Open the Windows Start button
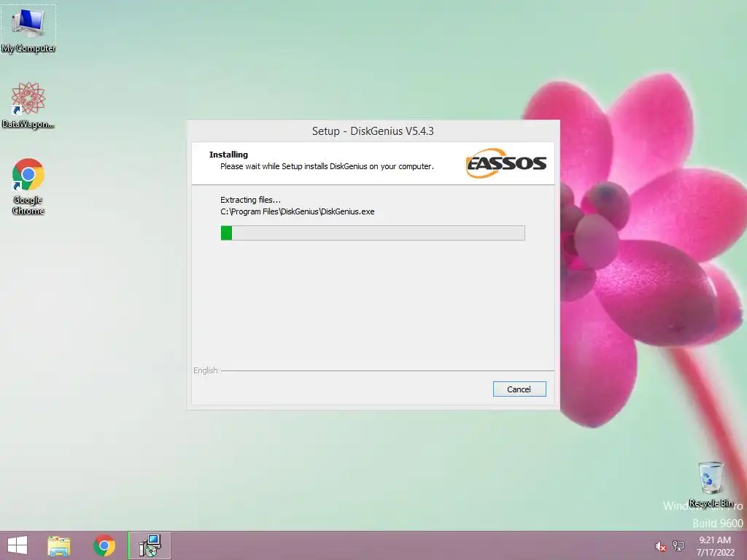The height and width of the screenshot is (560, 747). [18, 545]
